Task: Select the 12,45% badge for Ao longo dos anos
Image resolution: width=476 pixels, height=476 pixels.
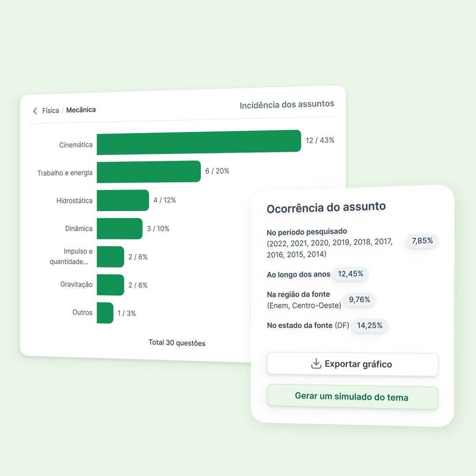Action: click(350, 274)
